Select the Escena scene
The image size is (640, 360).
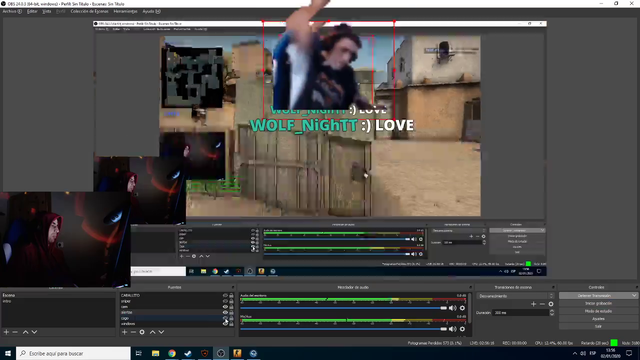58,295
